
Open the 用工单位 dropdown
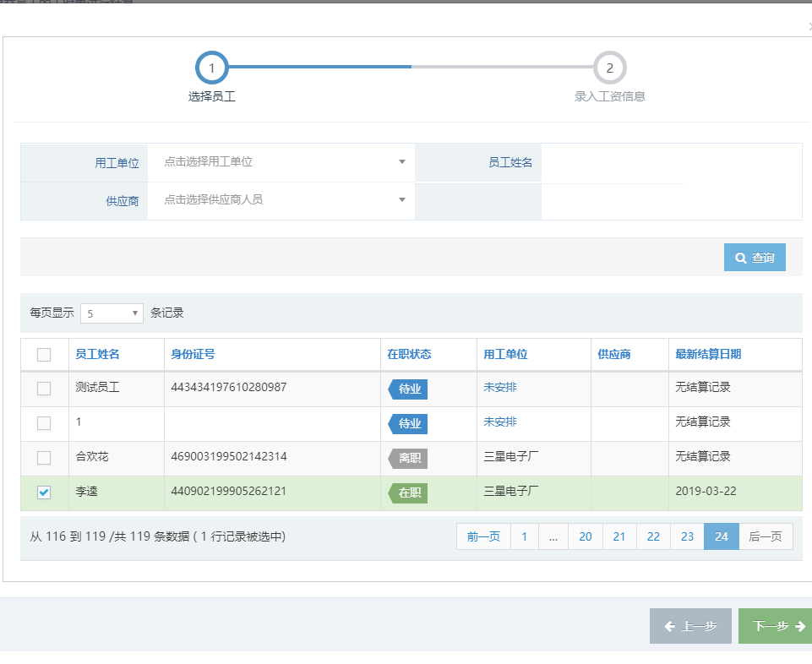click(281, 162)
